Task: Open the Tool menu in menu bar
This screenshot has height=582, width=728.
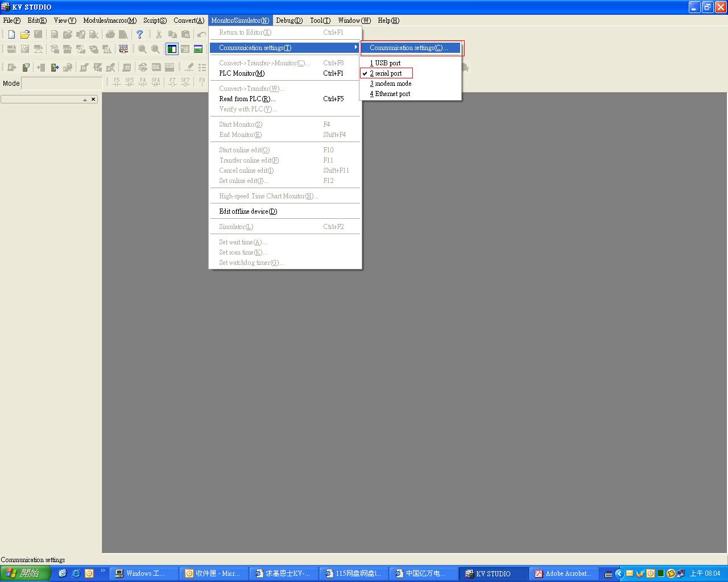Action: click(x=320, y=20)
